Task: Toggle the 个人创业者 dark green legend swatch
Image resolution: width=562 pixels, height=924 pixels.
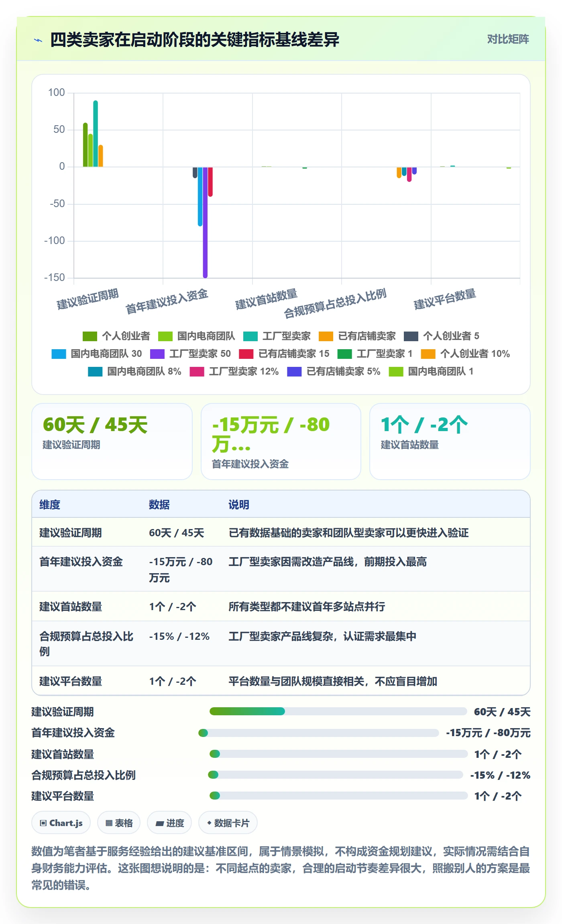Action: (x=90, y=336)
